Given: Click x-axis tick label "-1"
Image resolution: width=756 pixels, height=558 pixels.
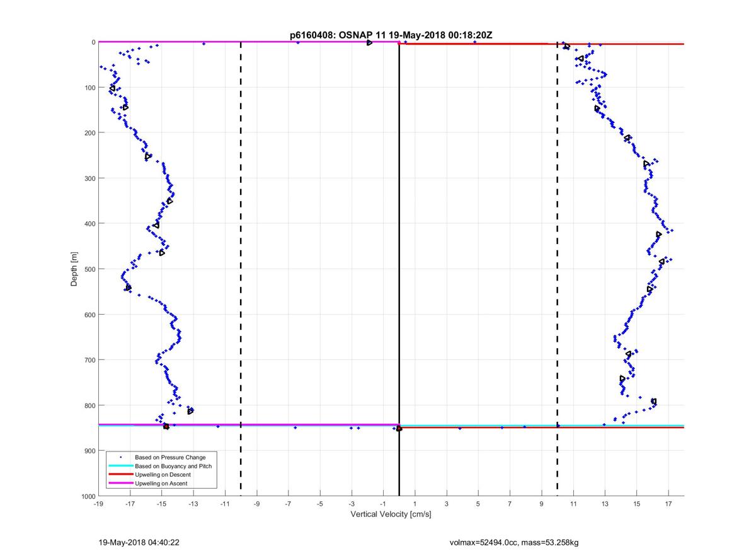Looking at the screenshot, I should tap(383, 504).
